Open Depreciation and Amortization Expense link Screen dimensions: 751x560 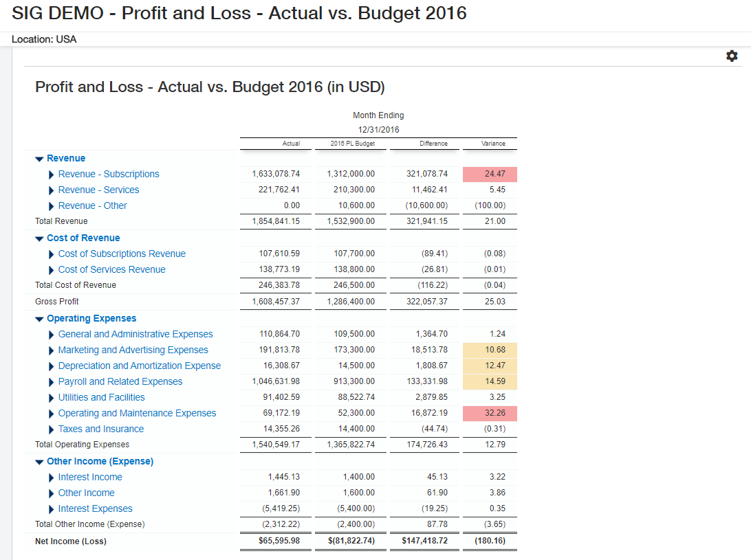coord(139,366)
